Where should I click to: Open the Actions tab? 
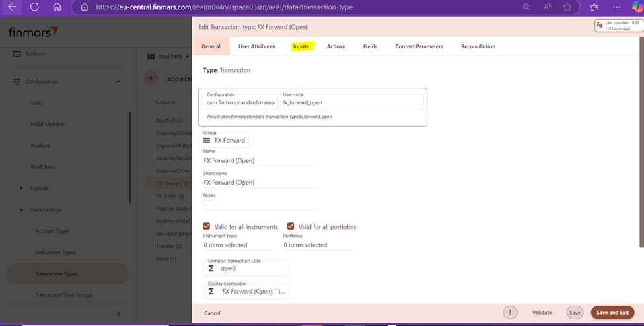(x=336, y=46)
